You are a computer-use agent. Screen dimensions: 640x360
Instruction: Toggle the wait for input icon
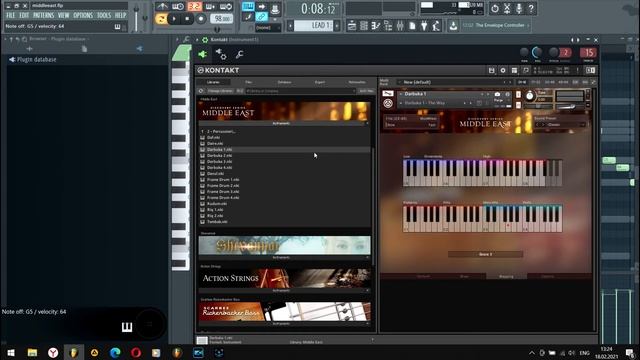[178, 7]
